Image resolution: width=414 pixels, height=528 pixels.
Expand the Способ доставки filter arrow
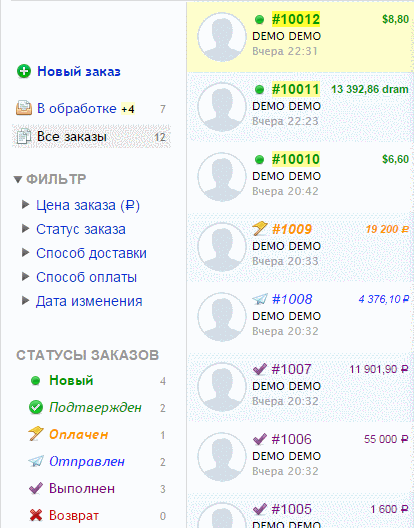(x=26, y=253)
